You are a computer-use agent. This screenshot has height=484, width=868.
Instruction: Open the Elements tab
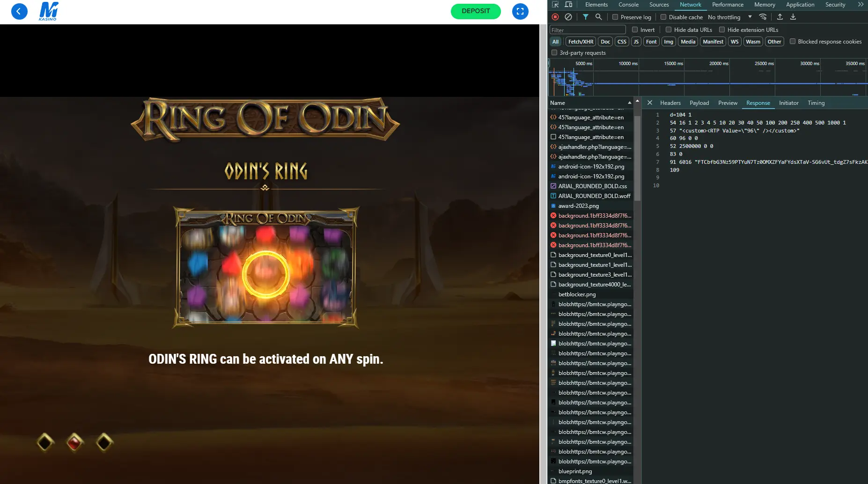pyautogui.click(x=596, y=5)
